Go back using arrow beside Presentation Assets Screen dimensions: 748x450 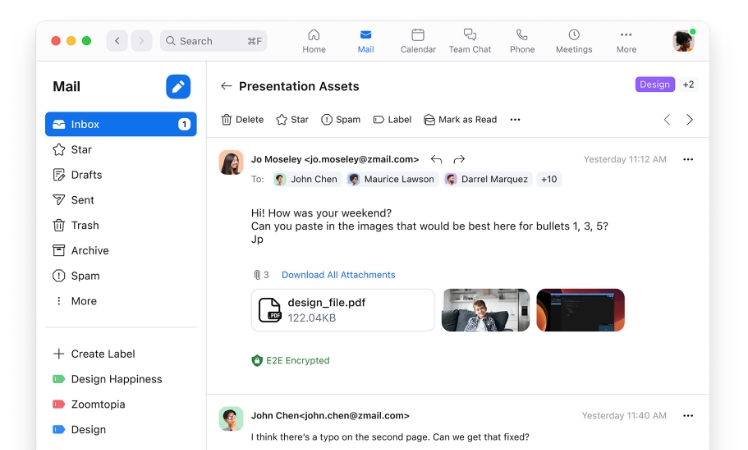coord(226,86)
